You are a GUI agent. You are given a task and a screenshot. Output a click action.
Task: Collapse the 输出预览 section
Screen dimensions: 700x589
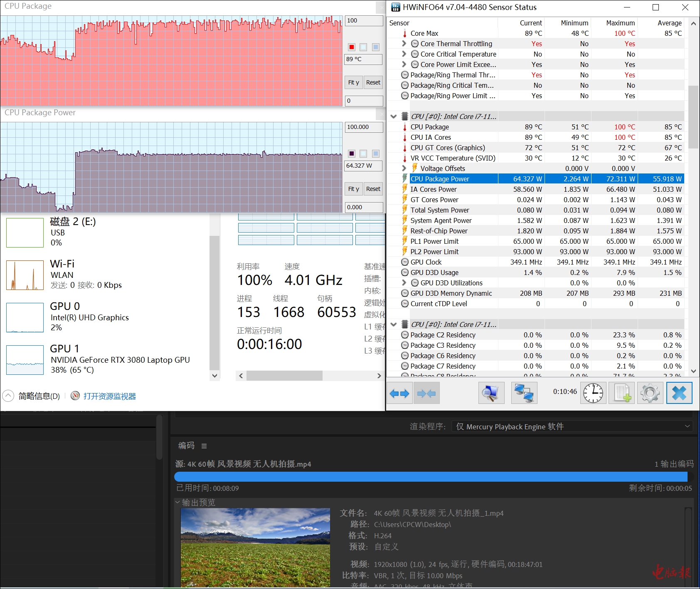(177, 502)
